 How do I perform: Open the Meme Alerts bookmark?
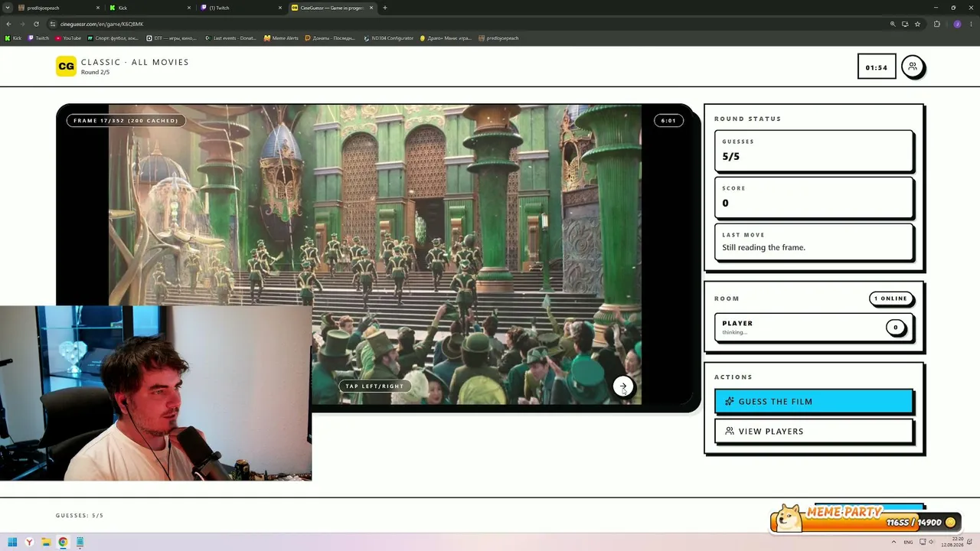pos(281,38)
